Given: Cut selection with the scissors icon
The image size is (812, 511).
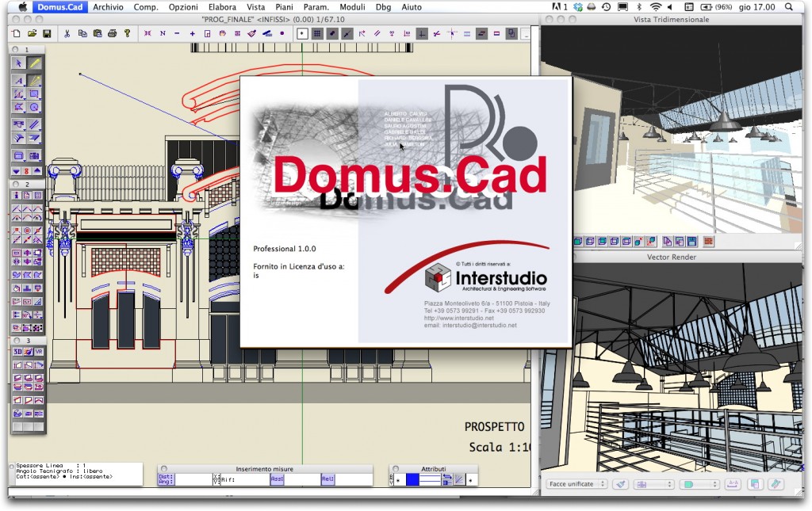Looking at the screenshot, I should pyautogui.click(x=67, y=33).
